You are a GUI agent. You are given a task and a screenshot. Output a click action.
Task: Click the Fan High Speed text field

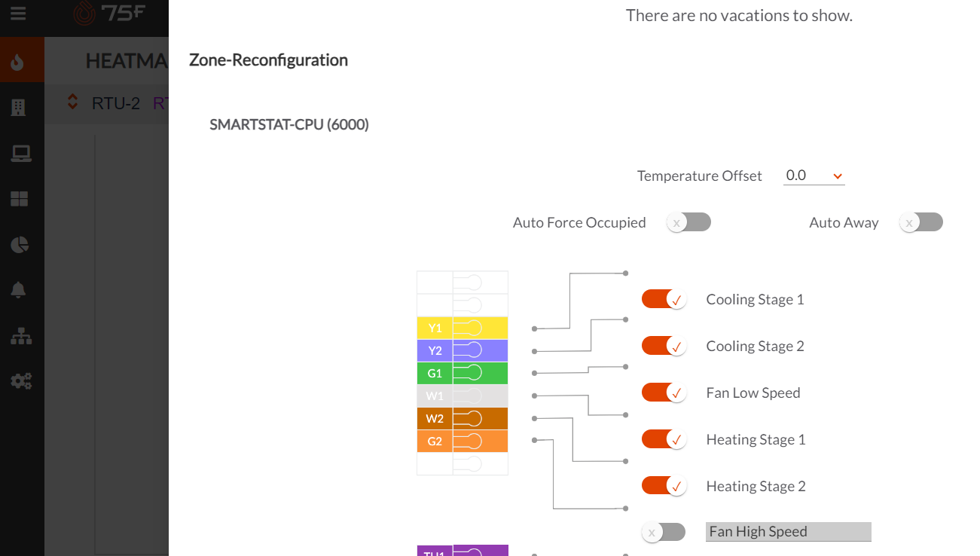[x=788, y=531]
